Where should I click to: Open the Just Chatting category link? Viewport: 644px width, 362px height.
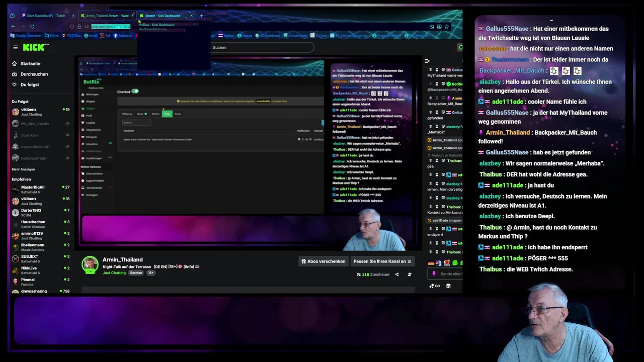[x=114, y=273]
